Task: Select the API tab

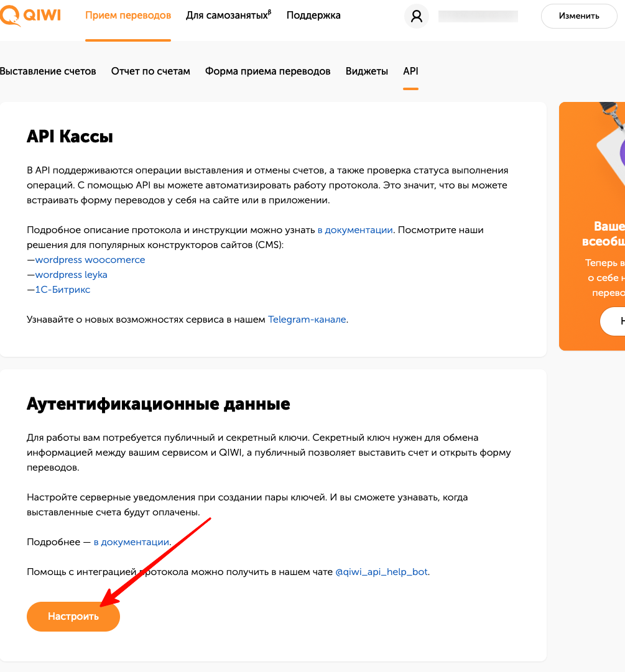Action: pyautogui.click(x=410, y=71)
